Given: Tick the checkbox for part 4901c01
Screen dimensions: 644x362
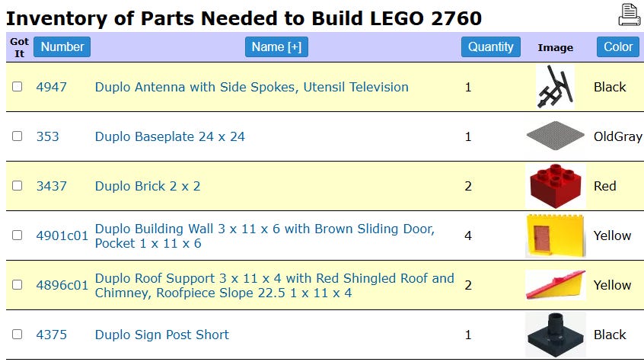Looking at the screenshot, I should (18, 235).
